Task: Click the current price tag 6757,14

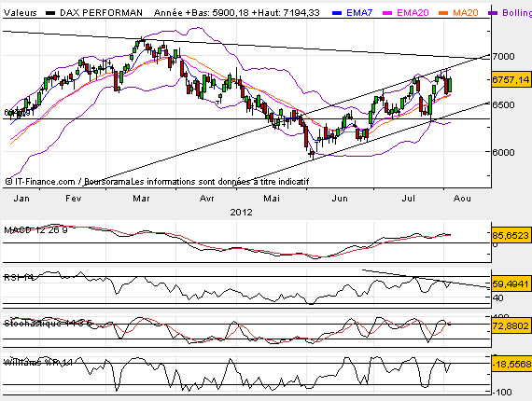Action: point(511,79)
